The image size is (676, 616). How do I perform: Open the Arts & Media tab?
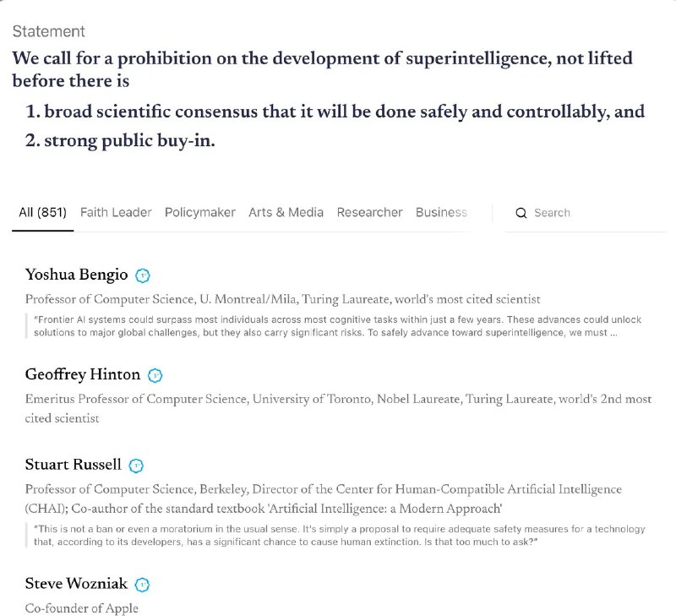286,213
